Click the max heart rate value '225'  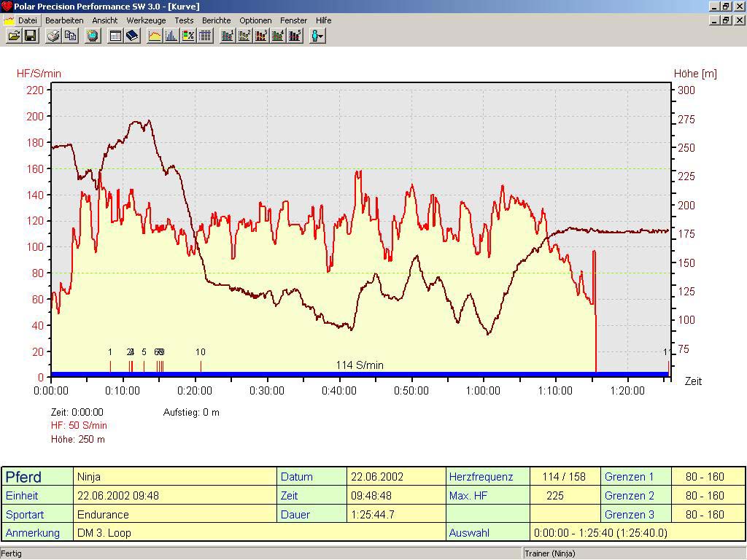555,496
